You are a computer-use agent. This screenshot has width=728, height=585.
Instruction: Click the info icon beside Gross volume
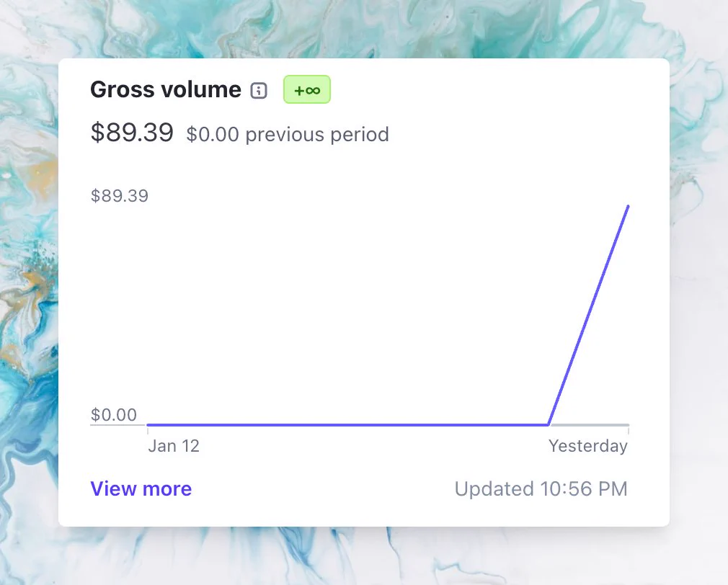[259, 90]
